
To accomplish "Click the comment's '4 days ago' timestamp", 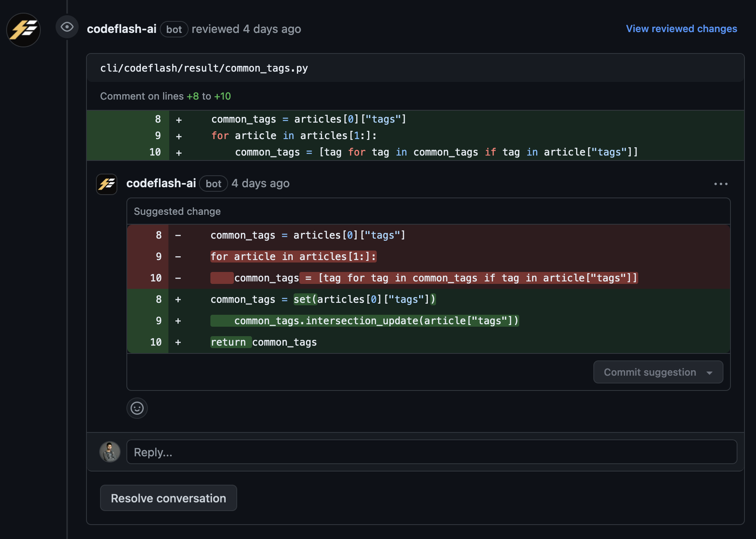I will pyautogui.click(x=260, y=184).
